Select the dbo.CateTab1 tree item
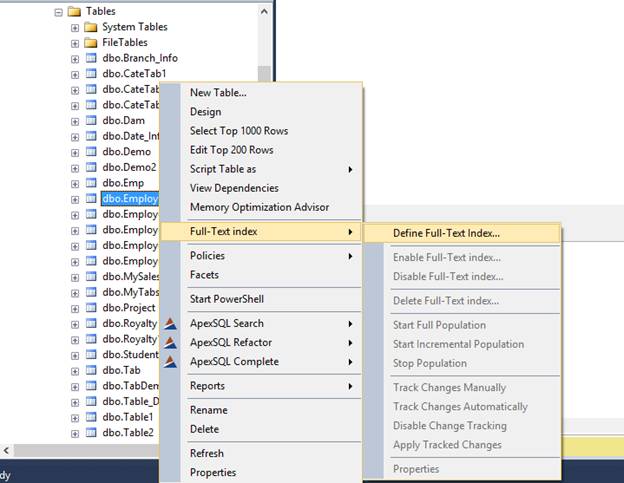This screenshot has height=483, width=624. [134, 74]
